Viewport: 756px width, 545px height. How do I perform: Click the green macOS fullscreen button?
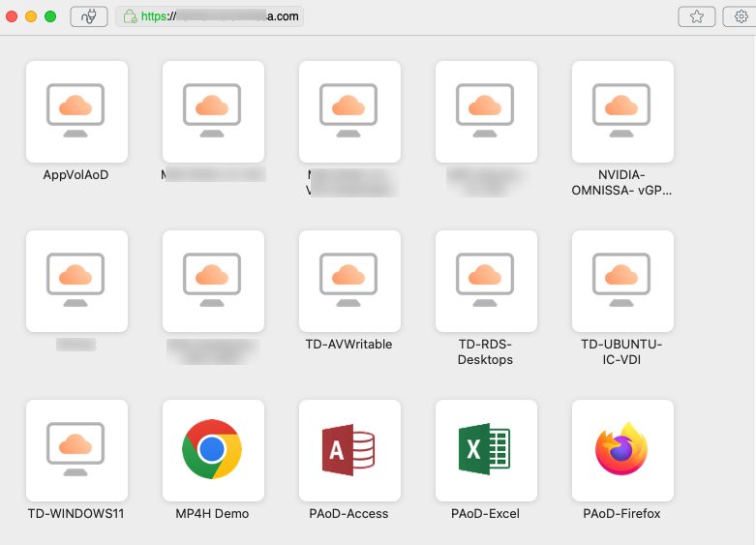tap(50, 16)
